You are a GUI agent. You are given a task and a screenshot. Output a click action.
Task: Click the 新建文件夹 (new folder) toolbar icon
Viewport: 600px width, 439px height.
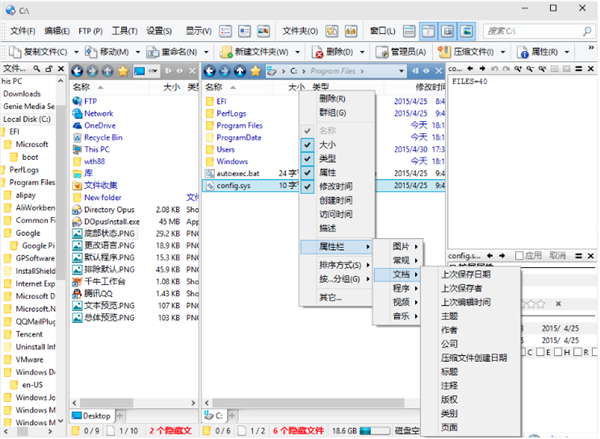227,51
